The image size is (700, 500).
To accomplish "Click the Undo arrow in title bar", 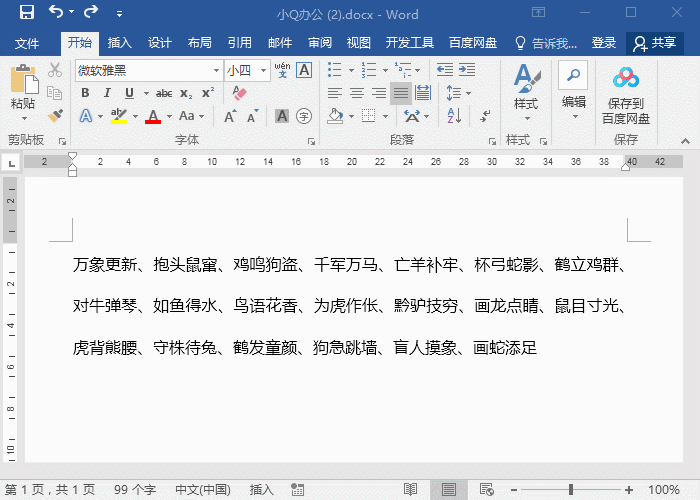I will tap(56, 13).
